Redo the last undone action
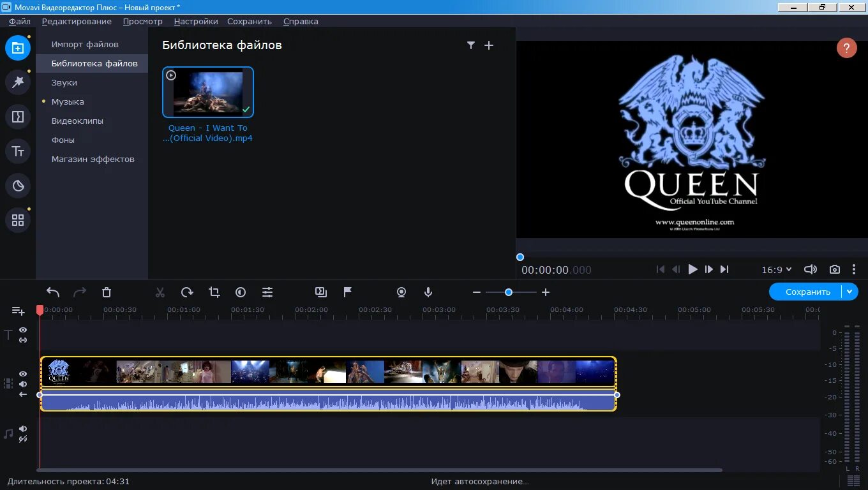The image size is (868, 490). (x=80, y=292)
